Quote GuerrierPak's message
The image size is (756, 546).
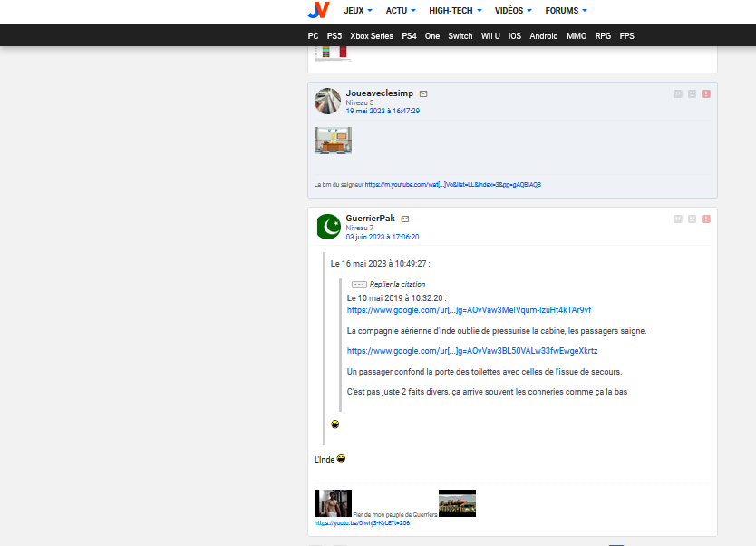point(678,219)
